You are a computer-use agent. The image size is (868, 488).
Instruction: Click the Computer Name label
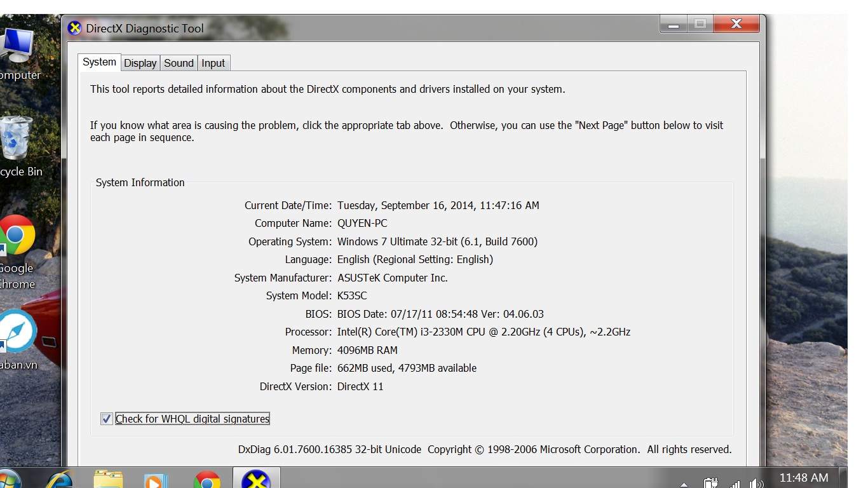pyautogui.click(x=293, y=223)
